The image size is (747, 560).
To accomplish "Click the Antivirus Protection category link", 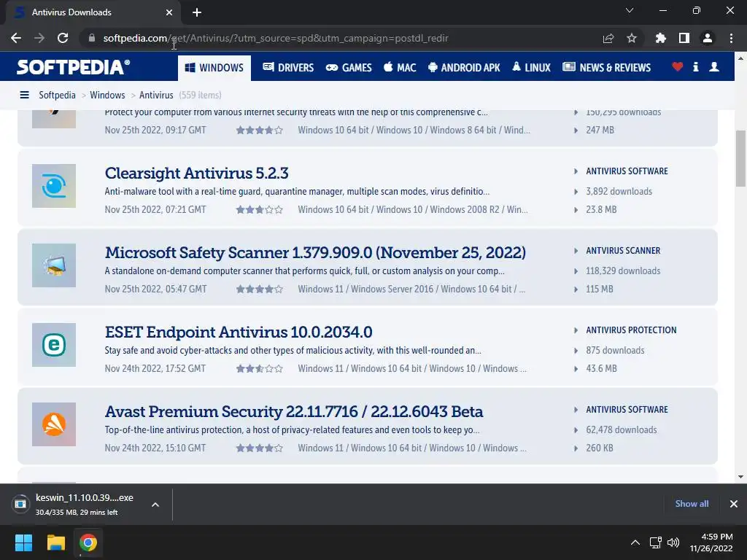I will pyautogui.click(x=631, y=330).
